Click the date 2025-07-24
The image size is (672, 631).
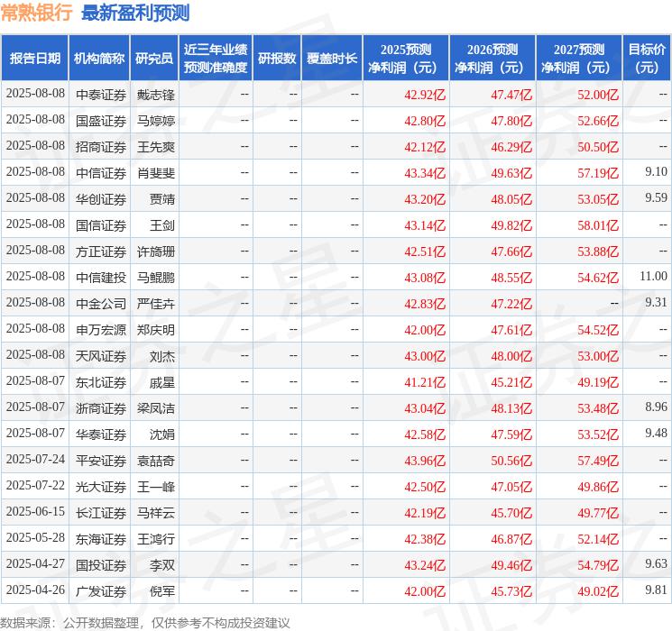coord(35,459)
